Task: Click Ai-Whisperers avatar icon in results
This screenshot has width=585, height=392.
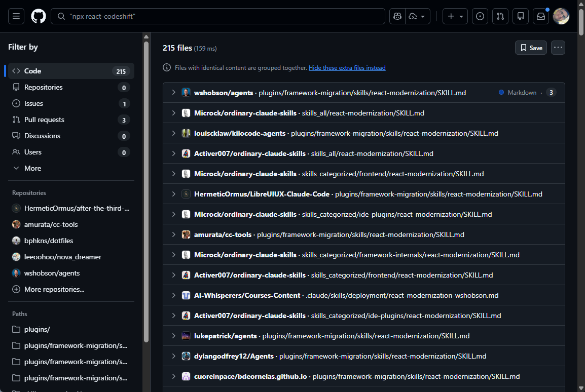Action: pyautogui.click(x=186, y=295)
